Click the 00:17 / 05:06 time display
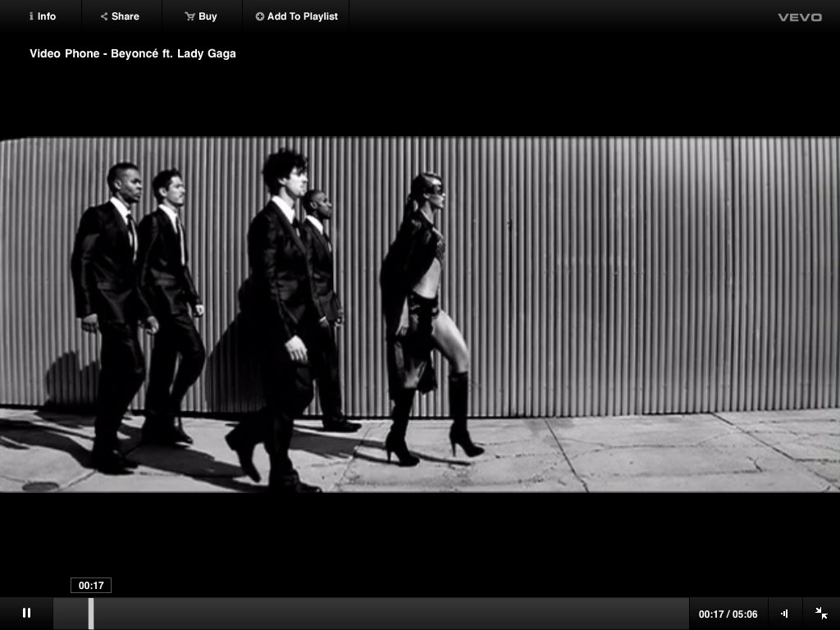The image size is (840, 630). tap(728, 614)
